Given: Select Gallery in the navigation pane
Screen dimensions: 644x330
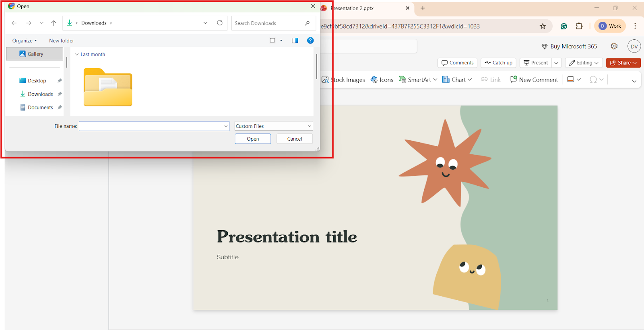Looking at the screenshot, I should [35, 54].
